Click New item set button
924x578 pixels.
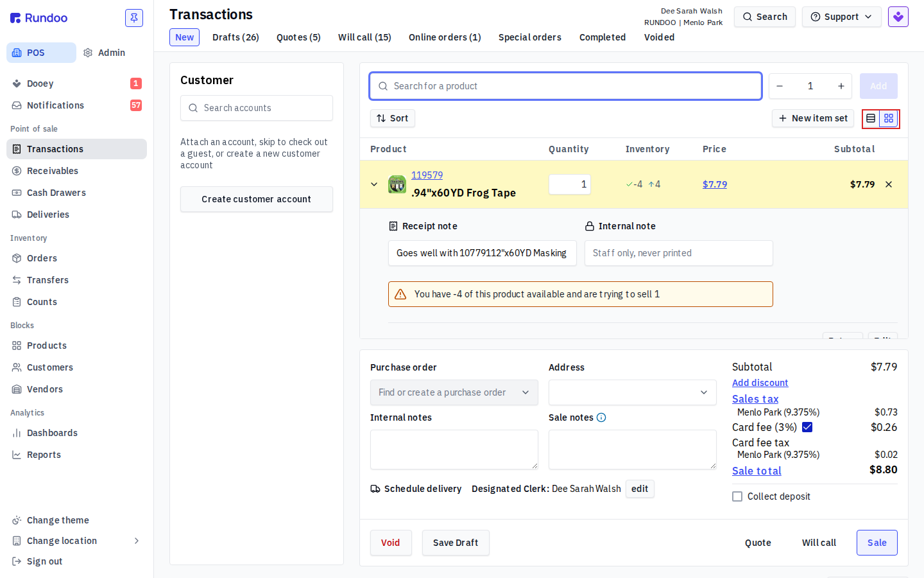click(x=813, y=118)
